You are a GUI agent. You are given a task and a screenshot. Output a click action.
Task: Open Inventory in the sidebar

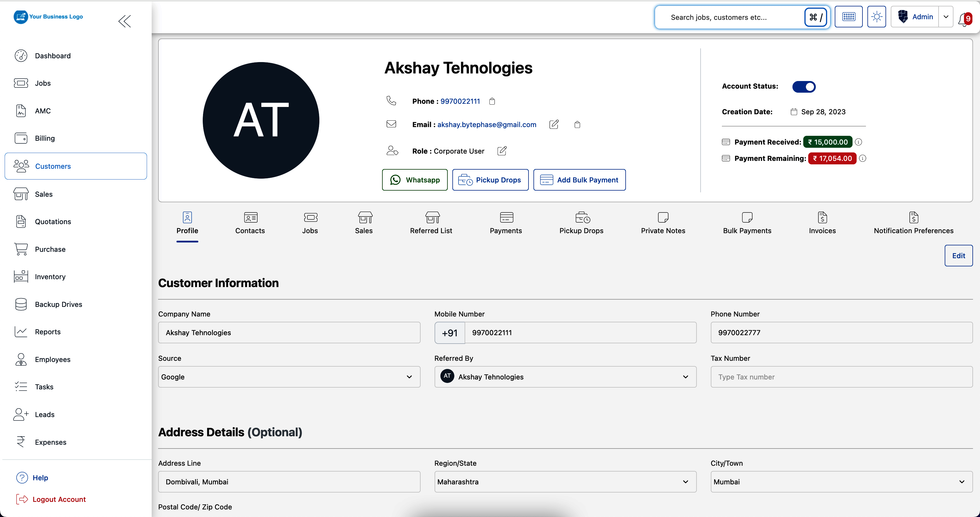[76, 276]
